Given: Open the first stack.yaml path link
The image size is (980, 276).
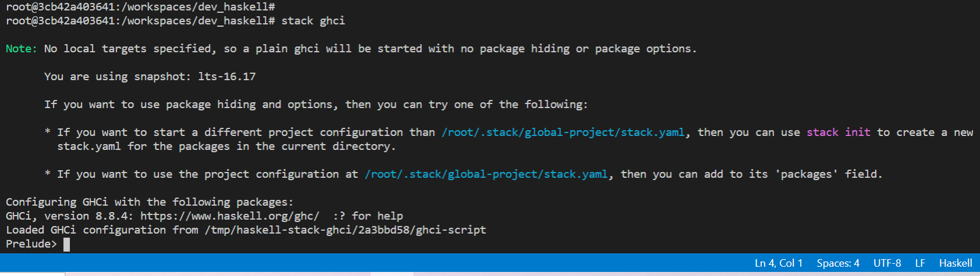Looking at the screenshot, I should [563, 132].
